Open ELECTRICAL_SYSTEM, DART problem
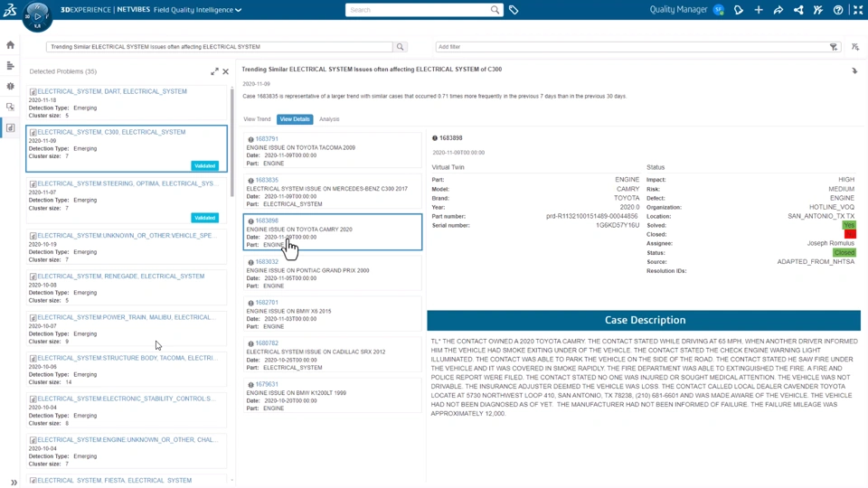Screen dimensions: 868x488 coord(112,91)
